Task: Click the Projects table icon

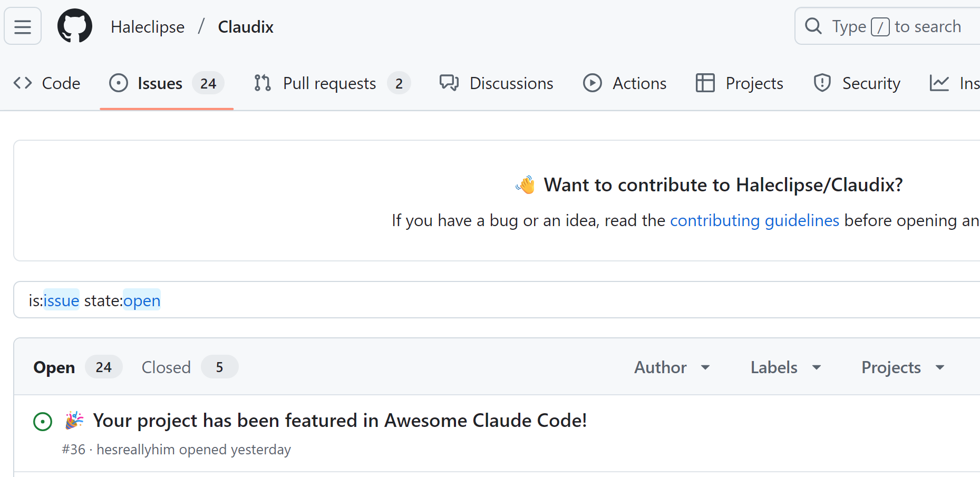Action: click(x=705, y=83)
